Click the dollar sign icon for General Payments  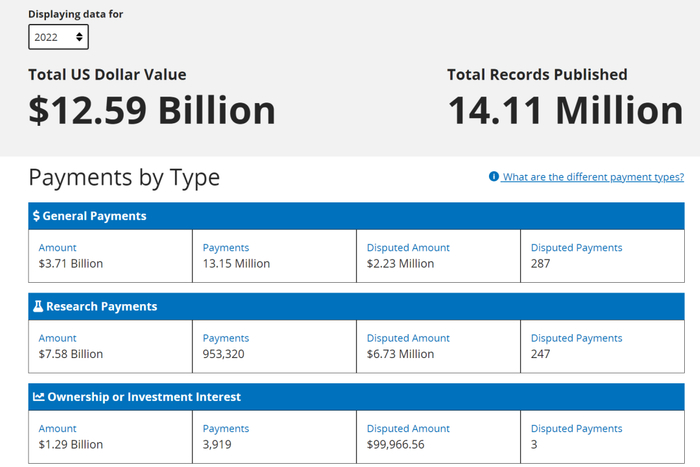click(37, 216)
